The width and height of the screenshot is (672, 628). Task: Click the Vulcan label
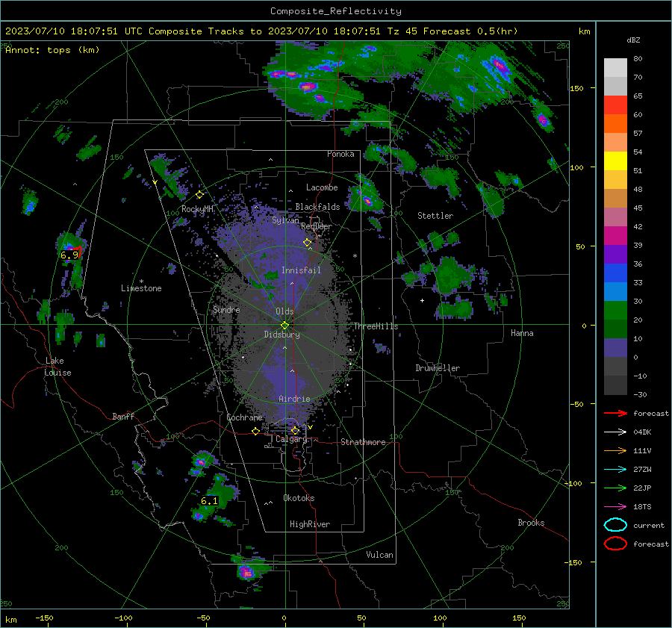[x=379, y=555]
